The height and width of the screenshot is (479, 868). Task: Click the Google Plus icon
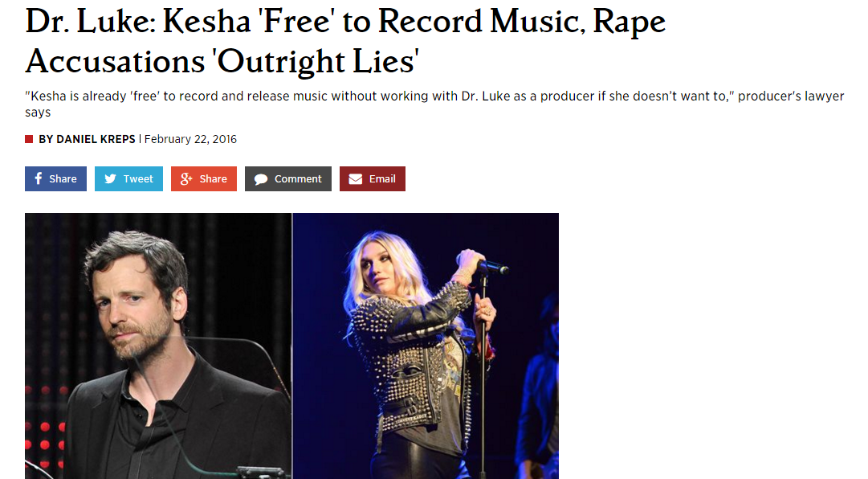click(186, 179)
